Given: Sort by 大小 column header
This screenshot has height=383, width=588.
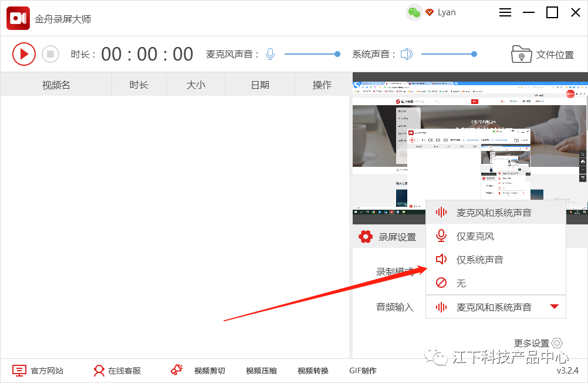Looking at the screenshot, I should (196, 85).
